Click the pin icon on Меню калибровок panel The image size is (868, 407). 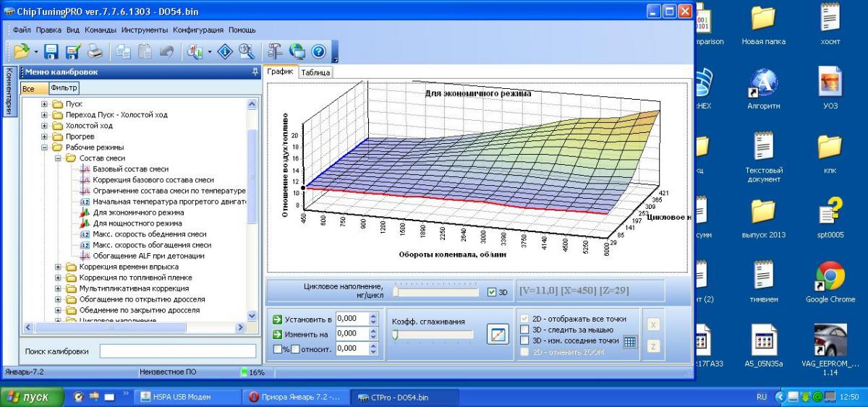tap(255, 72)
